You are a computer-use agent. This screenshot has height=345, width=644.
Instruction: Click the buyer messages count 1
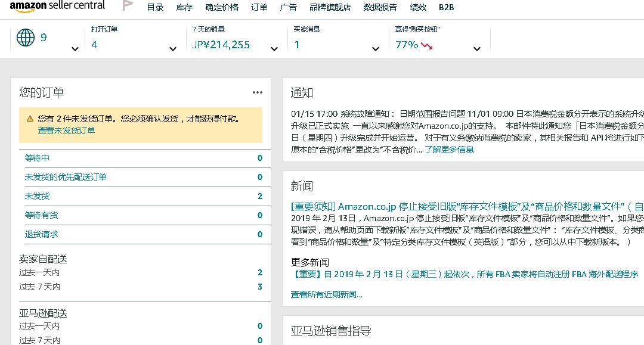297,45
